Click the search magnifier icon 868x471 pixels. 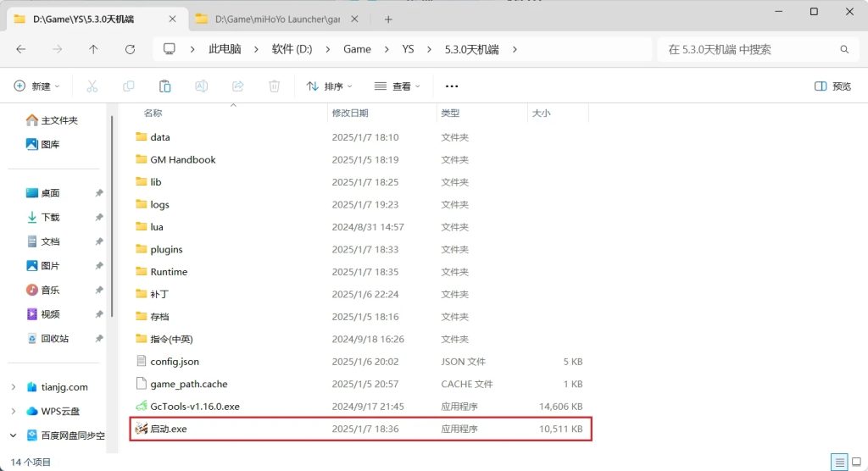tap(844, 49)
